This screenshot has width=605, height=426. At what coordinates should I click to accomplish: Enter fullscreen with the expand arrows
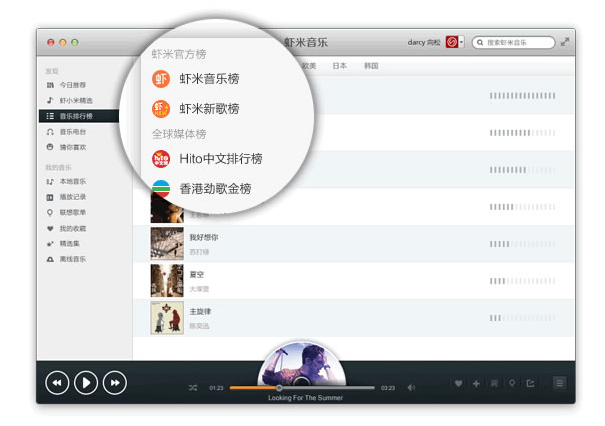pos(565,42)
